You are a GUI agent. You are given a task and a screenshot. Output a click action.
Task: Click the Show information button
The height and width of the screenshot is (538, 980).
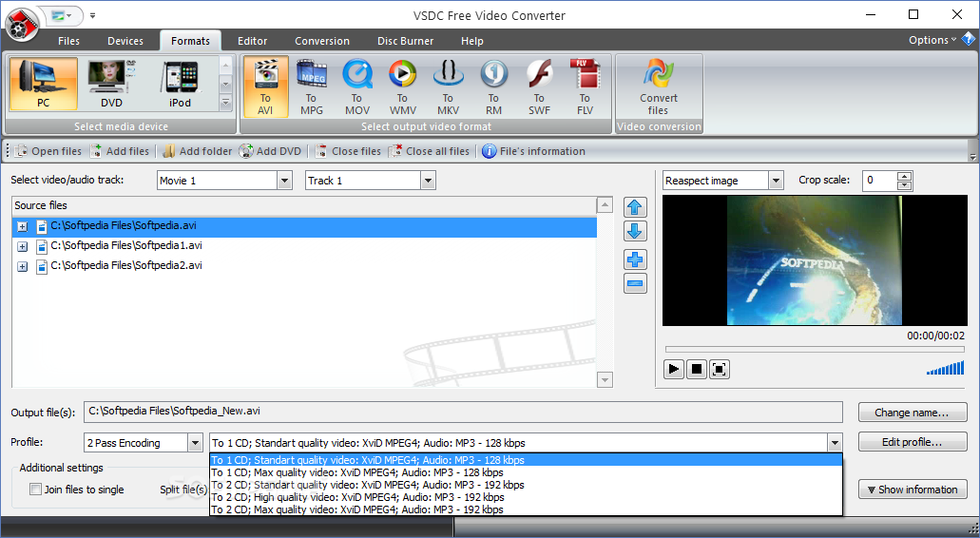(913, 490)
